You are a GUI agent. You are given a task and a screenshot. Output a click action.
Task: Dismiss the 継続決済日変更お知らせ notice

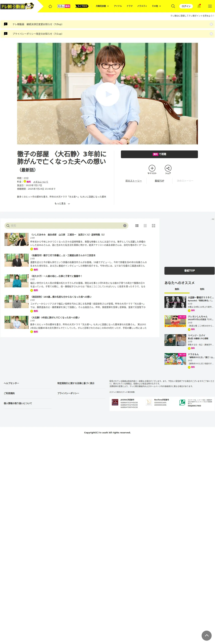211,24
